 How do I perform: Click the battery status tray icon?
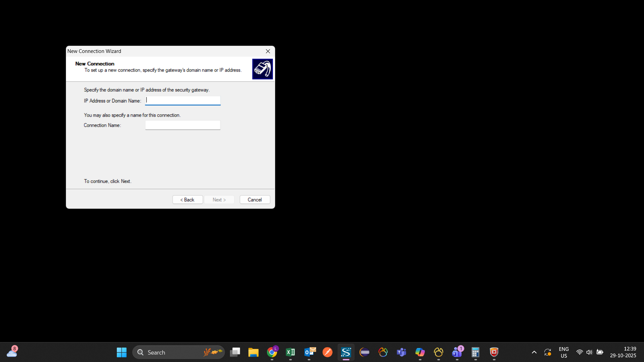coord(600,352)
